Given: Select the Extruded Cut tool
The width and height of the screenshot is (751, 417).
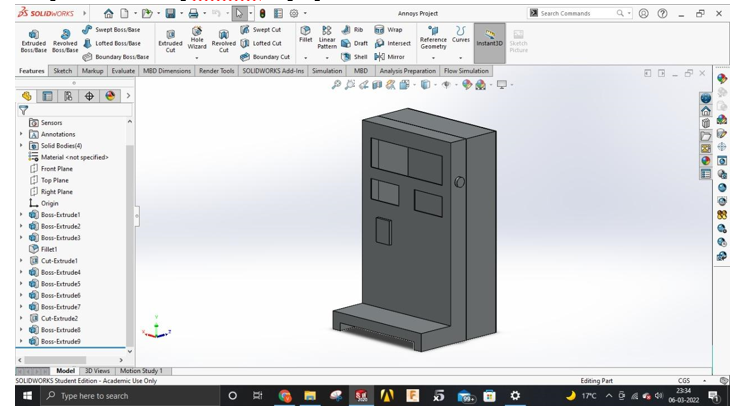Looking at the screenshot, I should point(171,41).
